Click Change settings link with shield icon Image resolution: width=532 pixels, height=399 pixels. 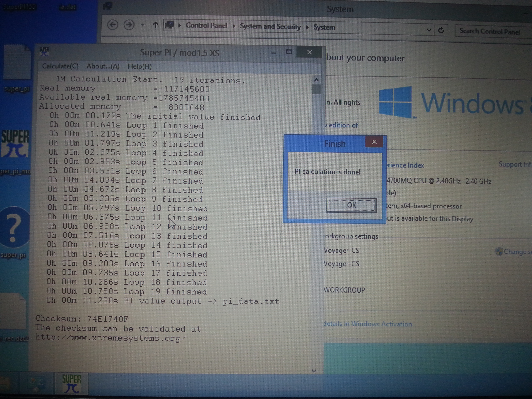click(x=514, y=251)
